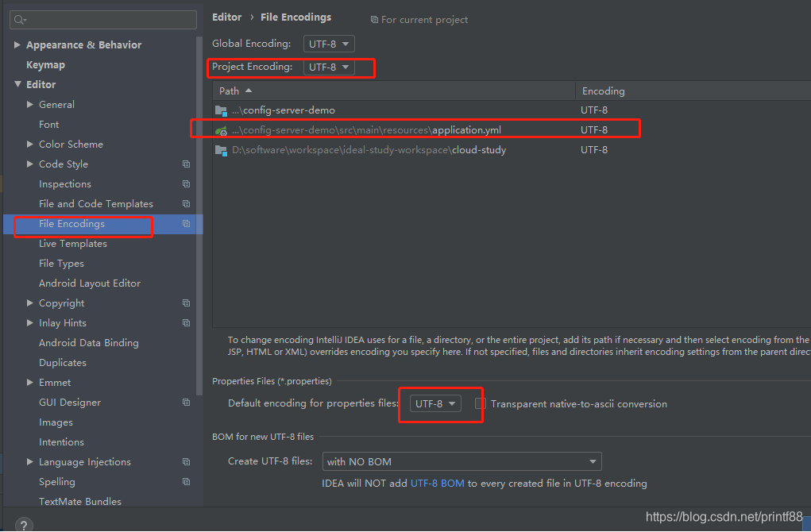Expand the Inlay Hints tree node
Image resolution: width=811 pixels, height=532 pixels.
30,322
